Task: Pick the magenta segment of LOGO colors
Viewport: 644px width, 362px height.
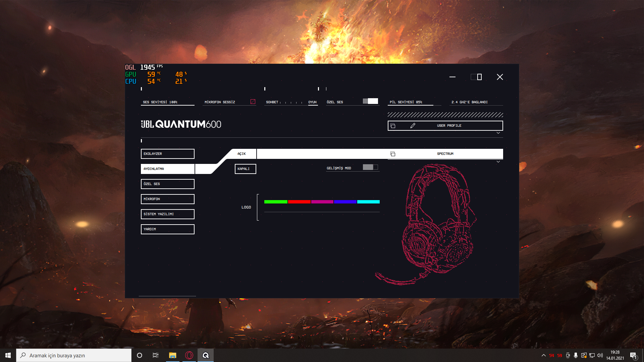Action: tap(322, 202)
